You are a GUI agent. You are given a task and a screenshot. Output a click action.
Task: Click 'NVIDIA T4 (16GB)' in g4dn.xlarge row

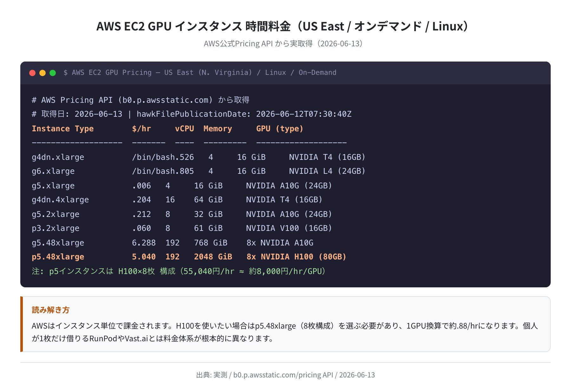[x=327, y=157]
